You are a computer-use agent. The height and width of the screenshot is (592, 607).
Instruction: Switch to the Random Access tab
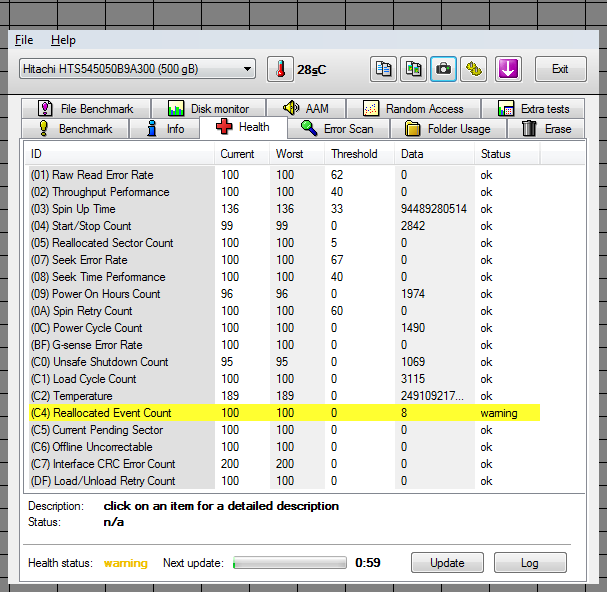[413, 109]
